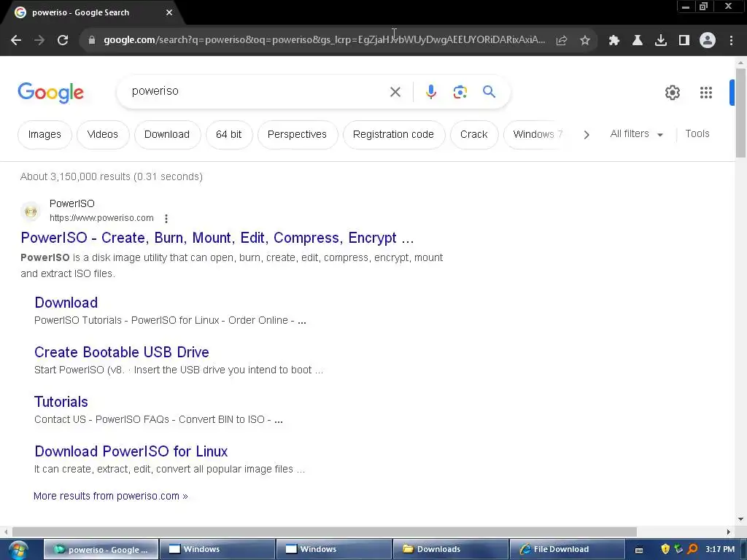Toggle the side panel icon
Image resolution: width=747 pixels, height=560 pixels.
click(x=684, y=41)
